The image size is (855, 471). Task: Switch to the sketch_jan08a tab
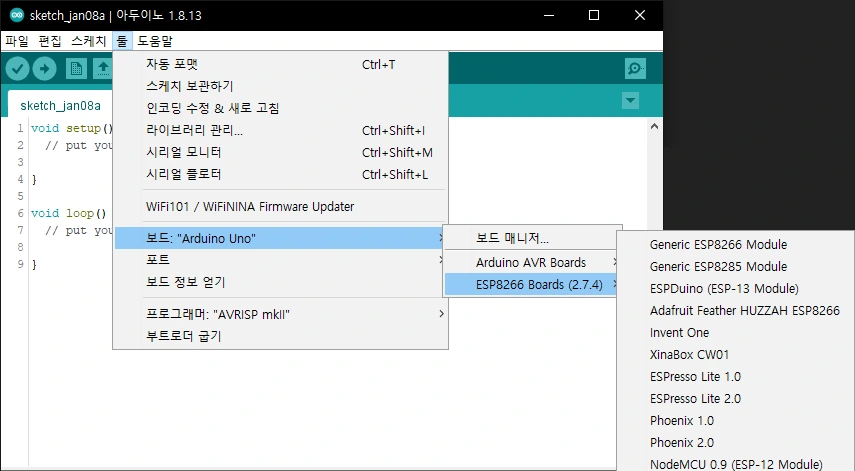(61, 105)
